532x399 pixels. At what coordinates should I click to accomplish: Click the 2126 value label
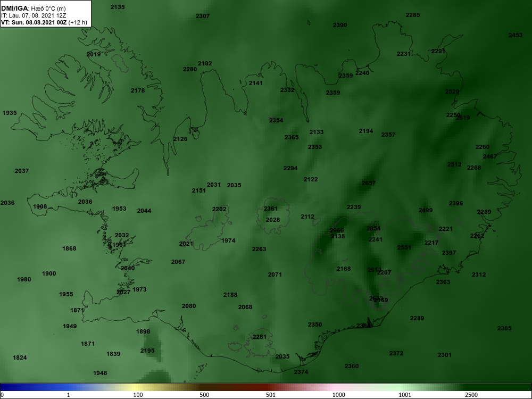pos(180,139)
